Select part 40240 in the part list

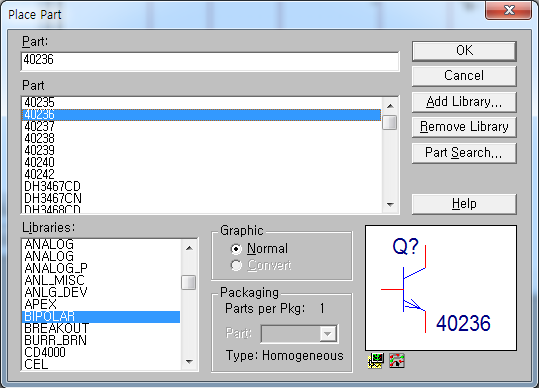pos(201,163)
